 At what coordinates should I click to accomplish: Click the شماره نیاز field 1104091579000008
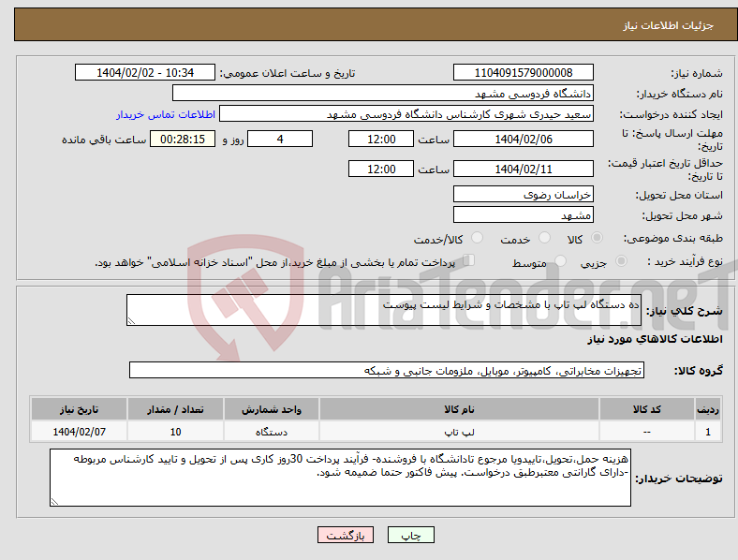coord(524,72)
